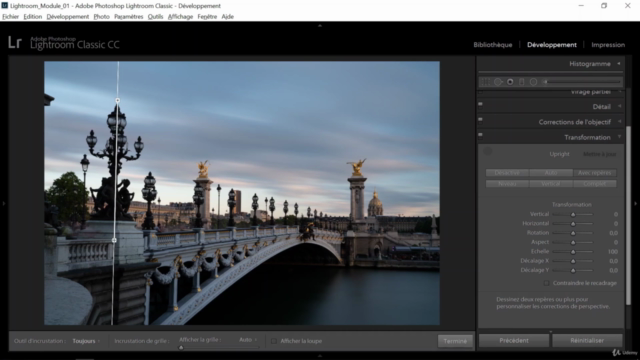Click the Réinitialiser button
Image resolution: width=640 pixels, height=360 pixels.
pos(587,340)
